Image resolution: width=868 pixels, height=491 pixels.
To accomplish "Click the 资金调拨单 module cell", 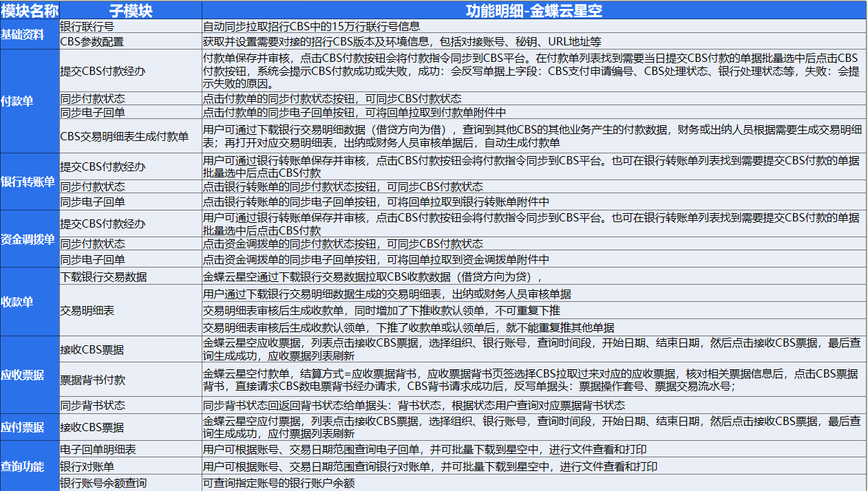I will point(30,238).
